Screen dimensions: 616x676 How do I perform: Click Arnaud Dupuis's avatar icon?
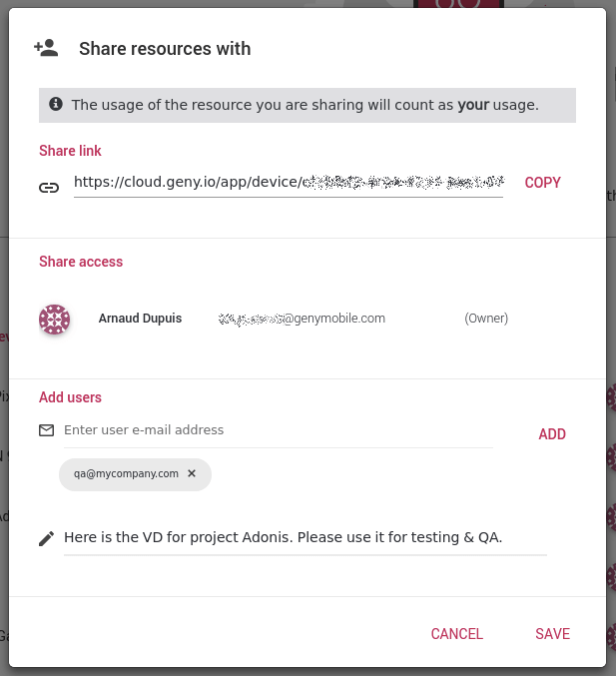tap(54, 320)
